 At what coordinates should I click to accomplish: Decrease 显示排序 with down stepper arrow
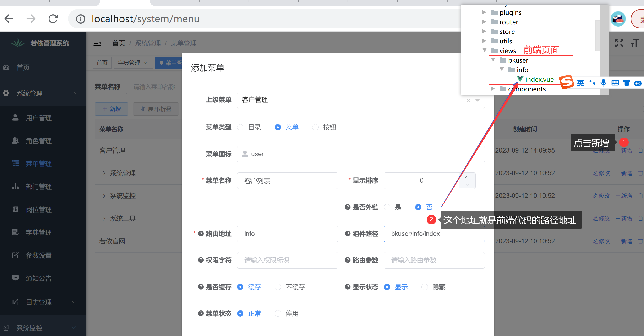[467, 185]
